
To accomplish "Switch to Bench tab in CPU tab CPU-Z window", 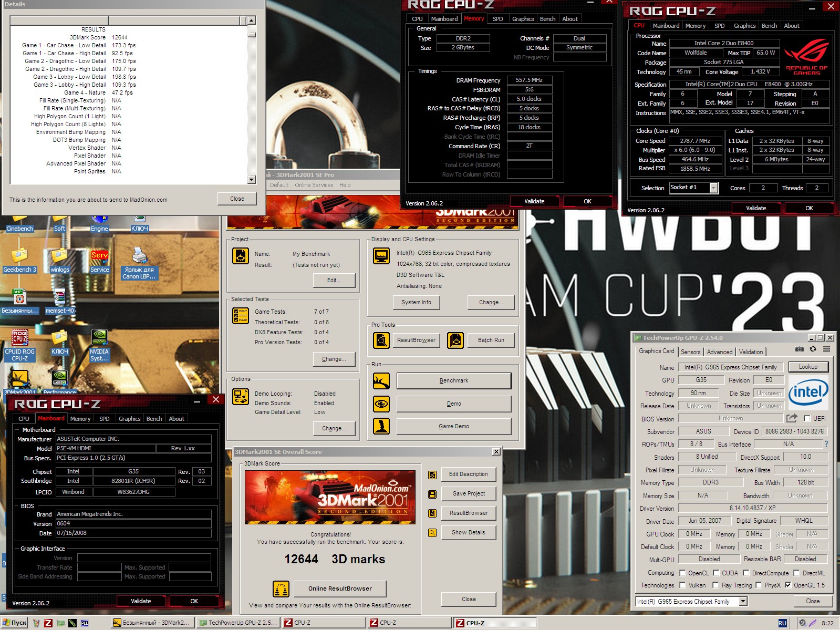I will point(769,26).
